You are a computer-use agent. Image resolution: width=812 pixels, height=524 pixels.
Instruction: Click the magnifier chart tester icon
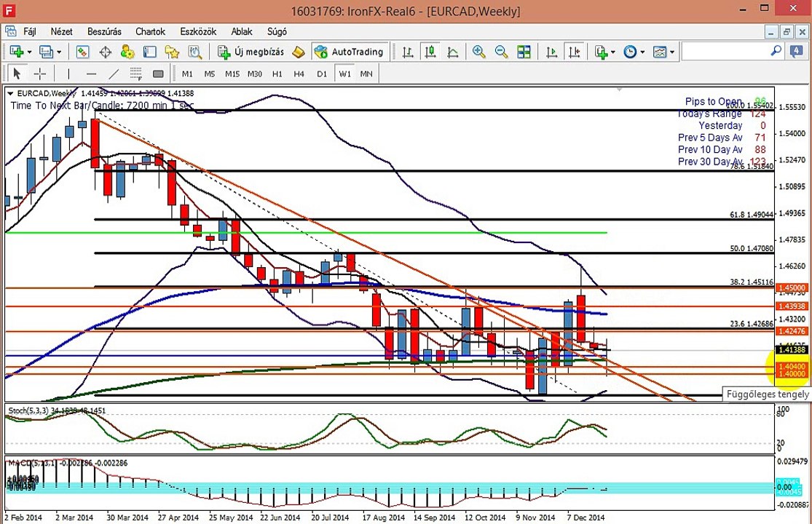coord(194,52)
